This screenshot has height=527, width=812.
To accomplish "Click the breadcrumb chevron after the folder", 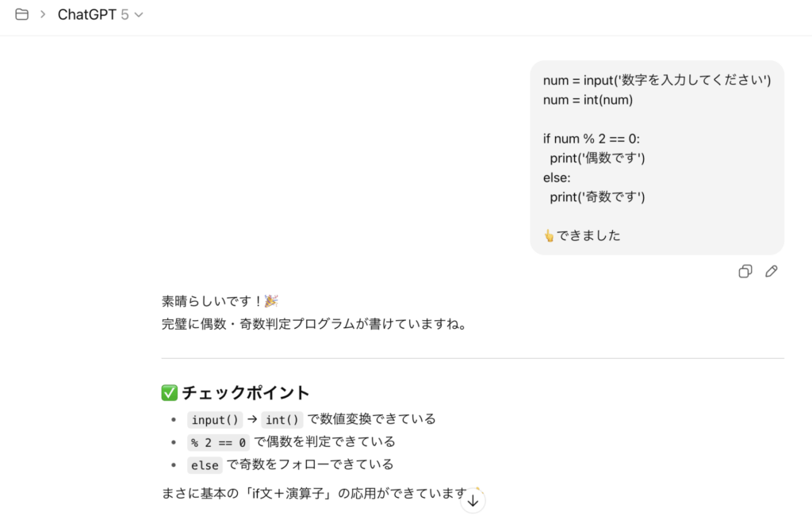I will tap(43, 15).
